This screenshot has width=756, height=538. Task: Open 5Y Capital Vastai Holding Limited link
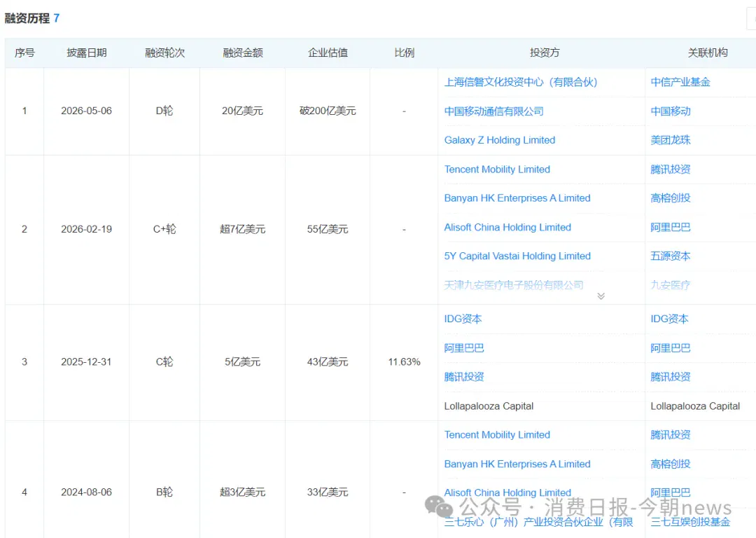[517, 256]
